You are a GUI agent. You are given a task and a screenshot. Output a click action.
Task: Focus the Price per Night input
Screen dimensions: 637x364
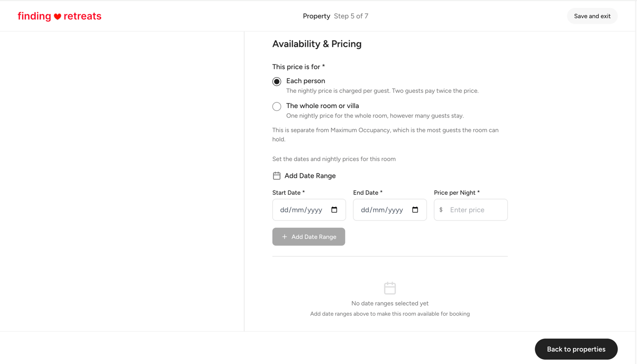click(x=471, y=209)
